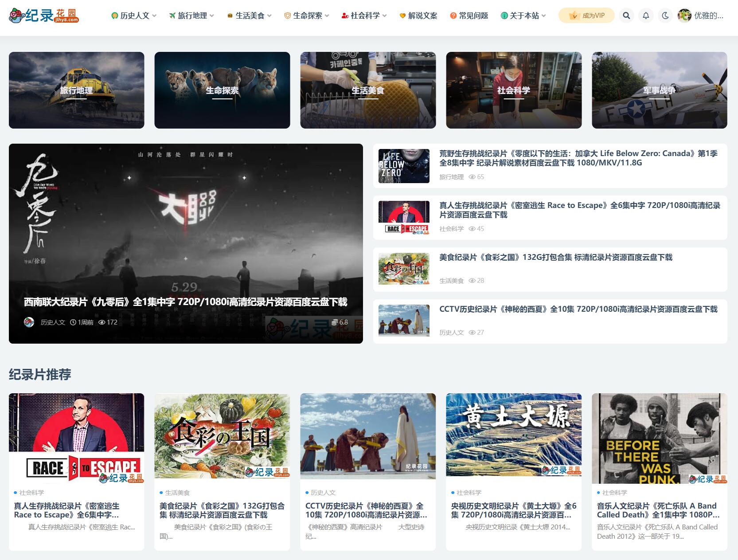The image size is (738, 560).
Task: Click the user avatar in header
Action: [x=684, y=16]
